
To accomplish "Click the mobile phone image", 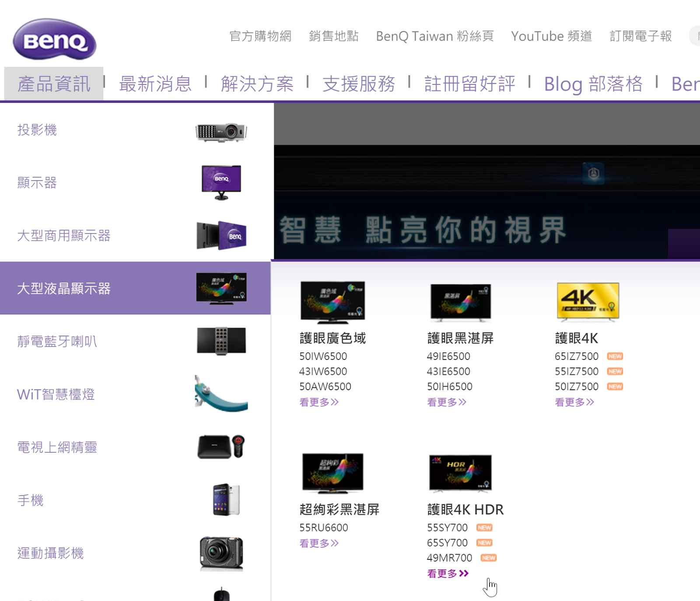I will click(227, 500).
